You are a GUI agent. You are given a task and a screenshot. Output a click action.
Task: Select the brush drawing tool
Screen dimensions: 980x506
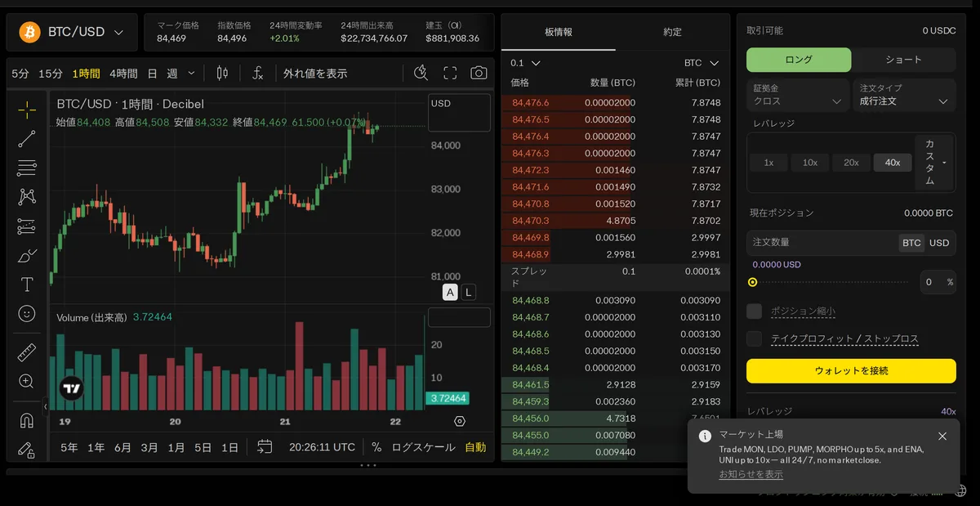pyautogui.click(x=27, y=256)
